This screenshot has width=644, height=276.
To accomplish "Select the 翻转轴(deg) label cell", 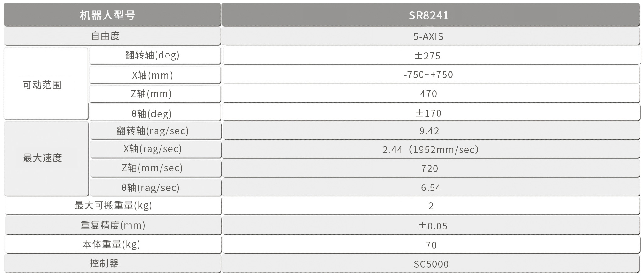I will (152, 55).
